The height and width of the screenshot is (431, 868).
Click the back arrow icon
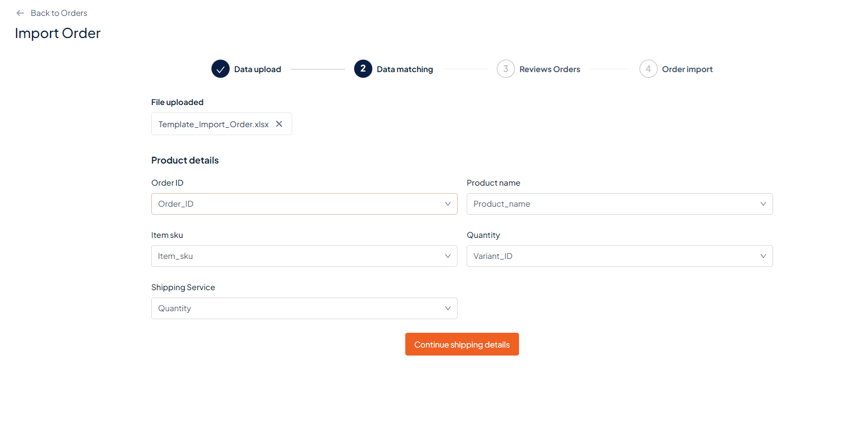pos(20,13)
